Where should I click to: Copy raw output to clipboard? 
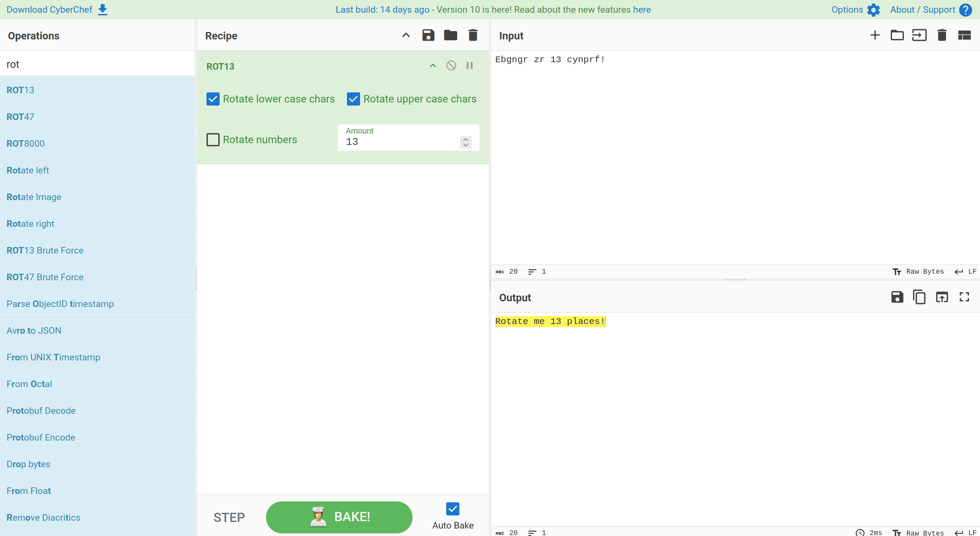pos(920,297)
